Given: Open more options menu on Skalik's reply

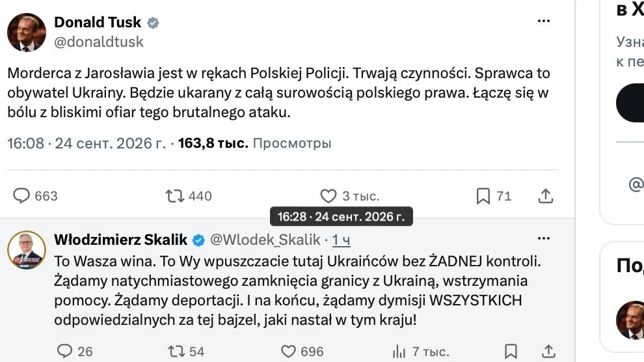Looking at the screenshot, I should [543, 238].
